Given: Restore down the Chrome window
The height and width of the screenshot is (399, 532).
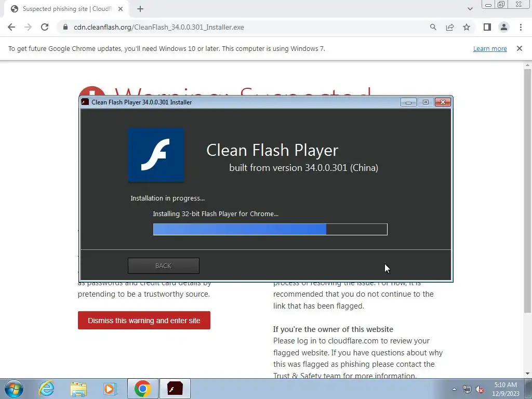Looking at the screenshot, I should click(x=501, y=4).
